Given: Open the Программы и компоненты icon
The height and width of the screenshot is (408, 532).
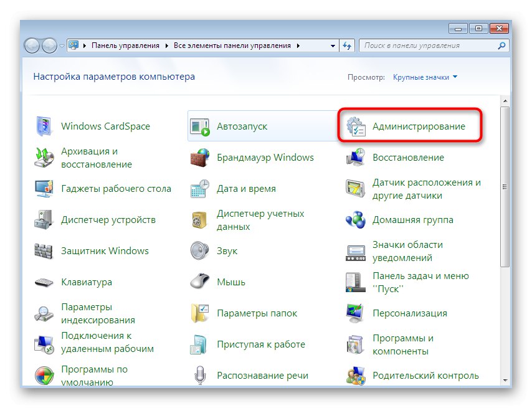Looking at the screenshot, I should tap(355, 344).
